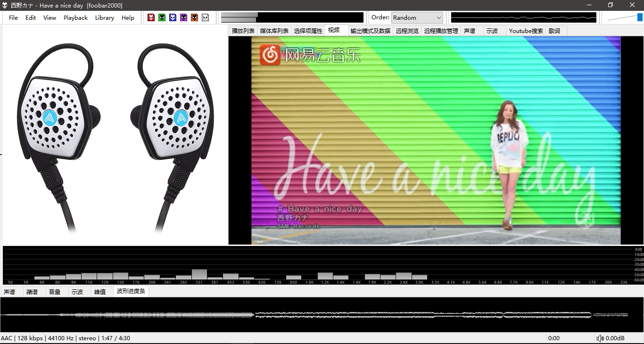Open the playback Order dropdown
This screenshot has height=344, width=644.
[x=417, y=17]
